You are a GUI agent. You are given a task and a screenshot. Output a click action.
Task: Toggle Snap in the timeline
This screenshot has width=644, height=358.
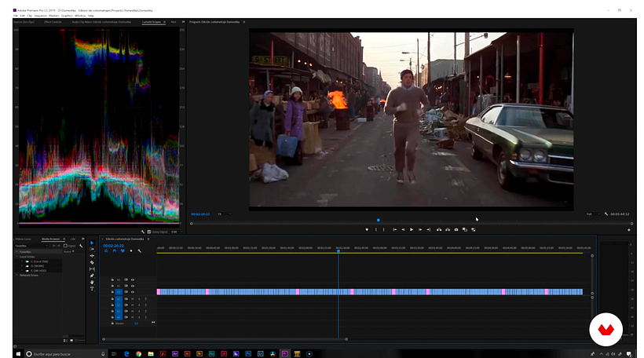coord(115,251)
